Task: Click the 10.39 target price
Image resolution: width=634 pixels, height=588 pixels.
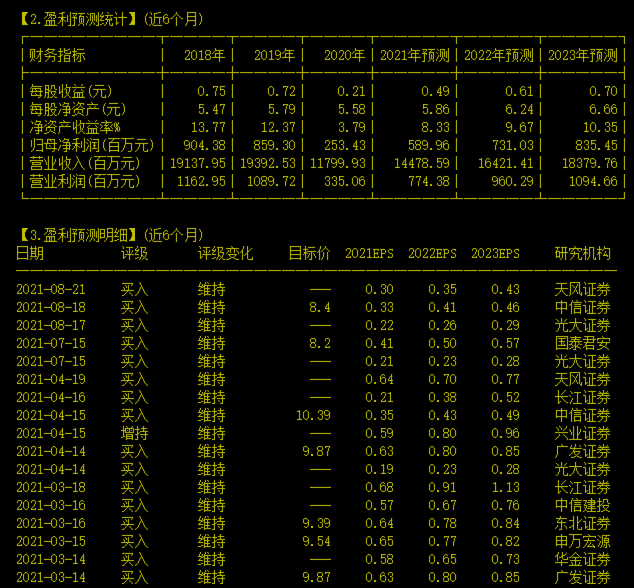Action: coord(313,415)
